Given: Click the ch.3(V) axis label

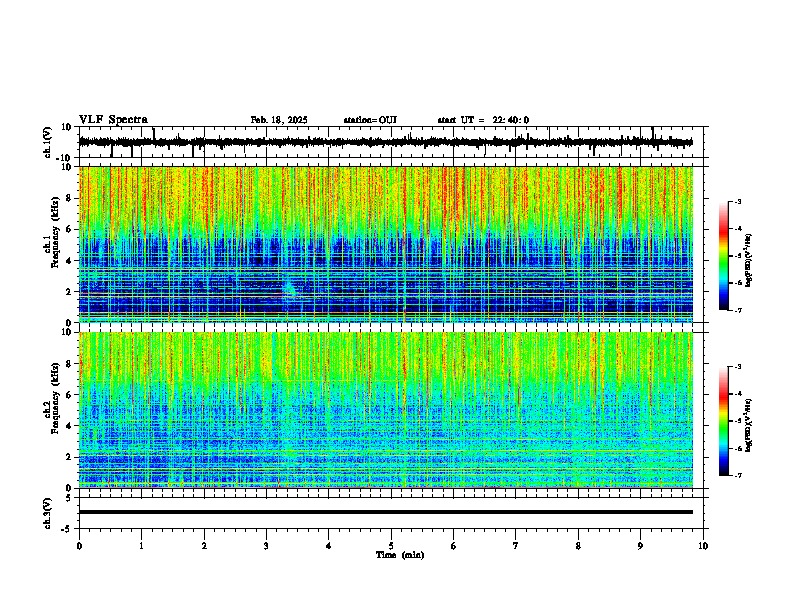Looking at the screenshot, I should 48,513.
